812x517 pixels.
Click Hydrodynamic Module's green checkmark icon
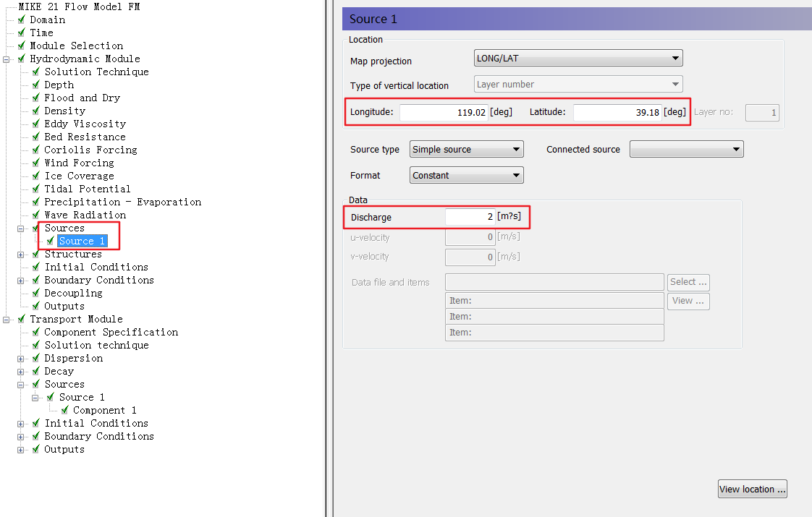[21, 59]
